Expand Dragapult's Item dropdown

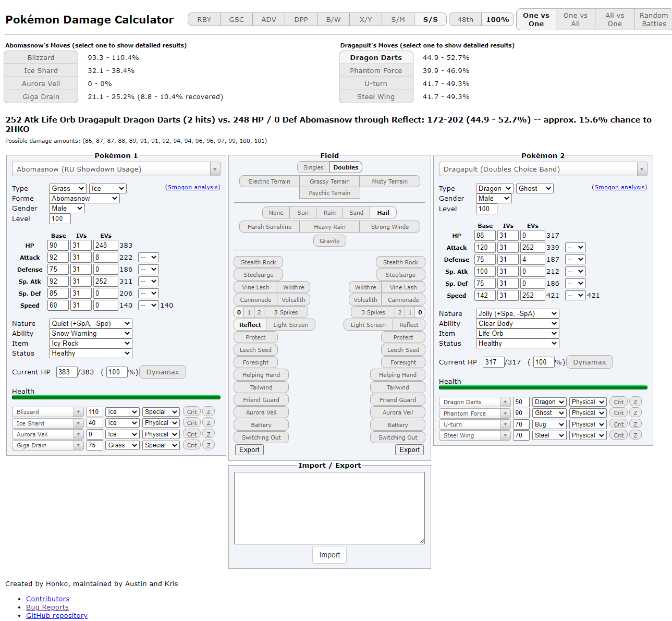[517, 334]
